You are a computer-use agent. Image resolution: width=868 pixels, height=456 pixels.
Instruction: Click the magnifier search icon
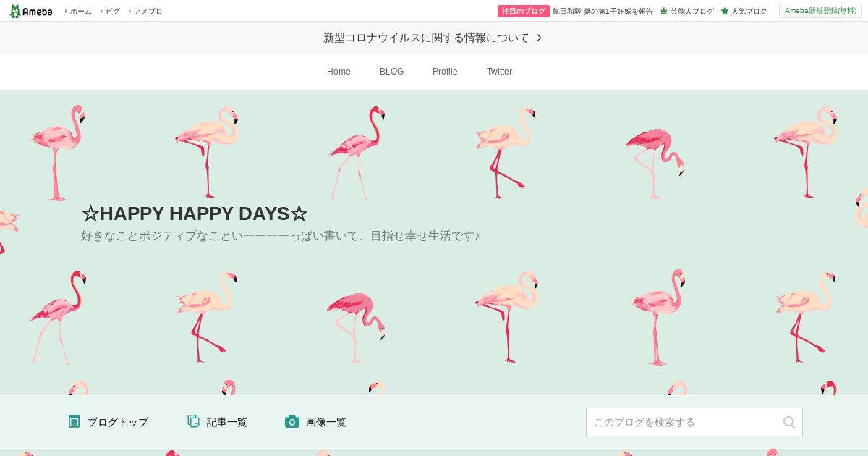789,422
